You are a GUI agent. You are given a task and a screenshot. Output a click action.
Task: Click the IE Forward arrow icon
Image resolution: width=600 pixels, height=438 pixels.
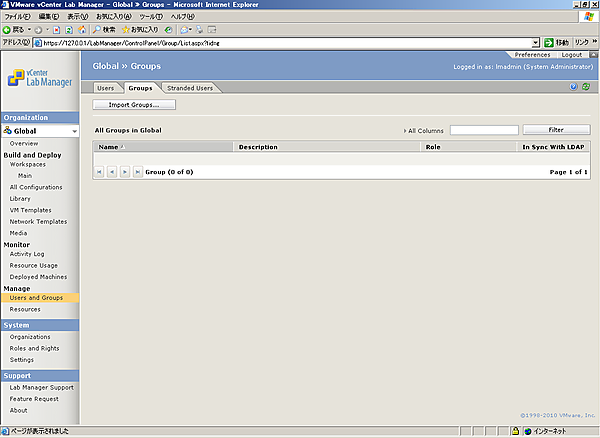tap(38, 30)
